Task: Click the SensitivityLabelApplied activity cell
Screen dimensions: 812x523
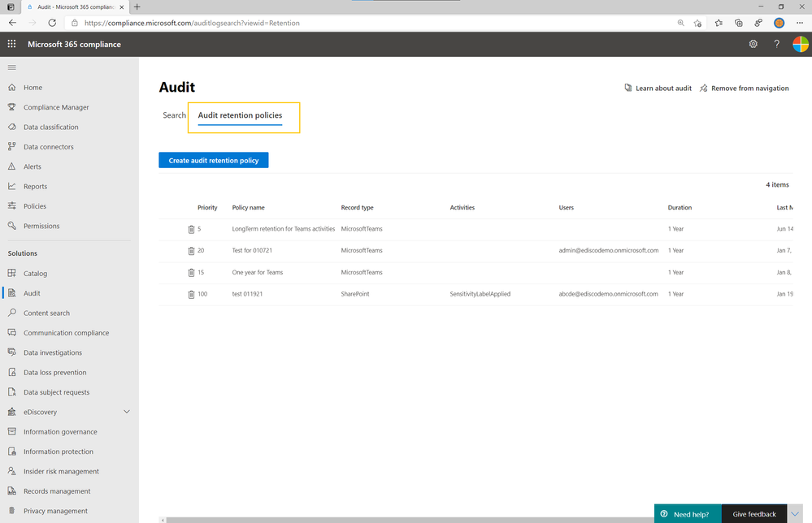Action: pyautogui.click(x=480, y=294)
